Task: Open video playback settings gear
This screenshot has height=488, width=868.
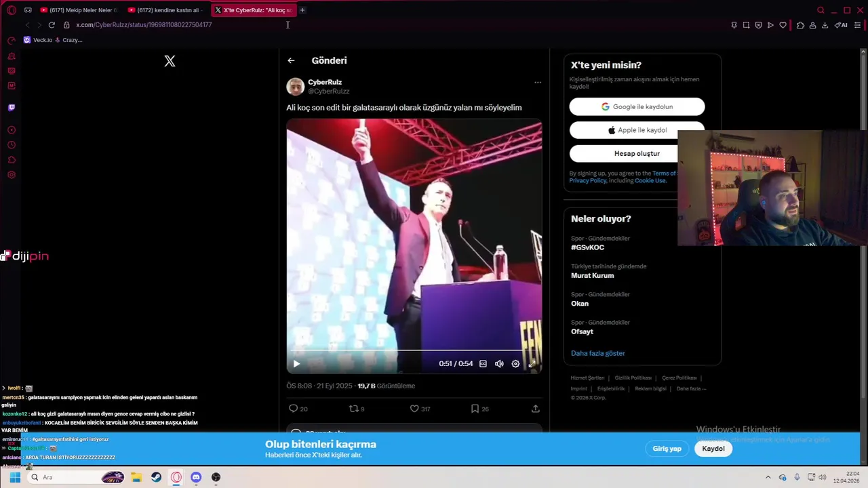Action: pyautogui.click(x=515, y=364)
